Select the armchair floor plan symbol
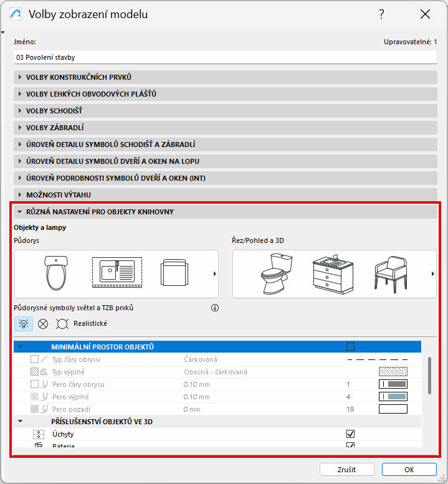The width and height of the screenshot is (448, 484). [x=174, y=273]
